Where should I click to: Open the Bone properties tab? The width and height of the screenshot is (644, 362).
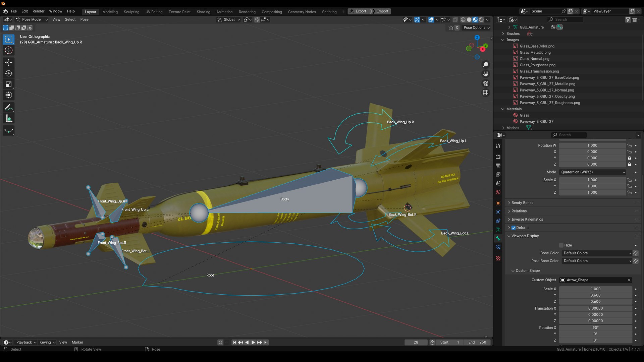pos(498,238)
